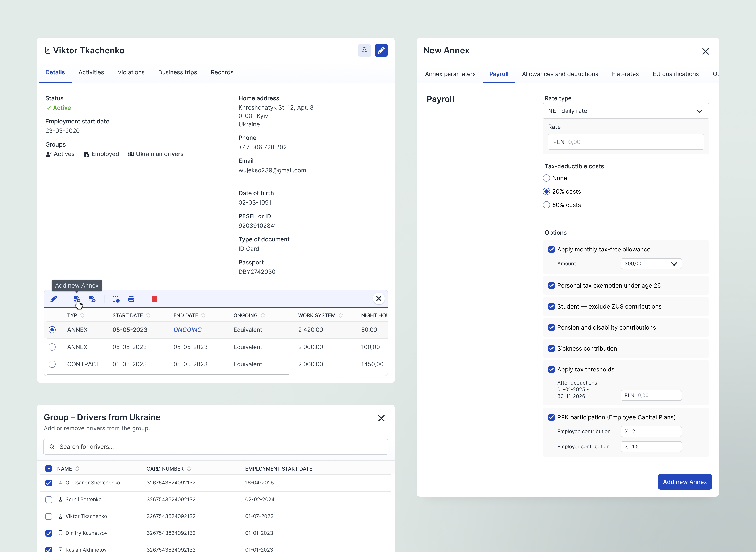
Task: Open the Allowances and deductions tab
Action: (x=560, y=74)
